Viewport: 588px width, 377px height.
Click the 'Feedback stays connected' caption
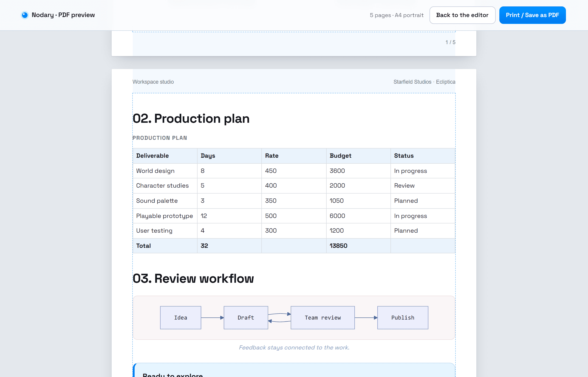tap(294, 348)
